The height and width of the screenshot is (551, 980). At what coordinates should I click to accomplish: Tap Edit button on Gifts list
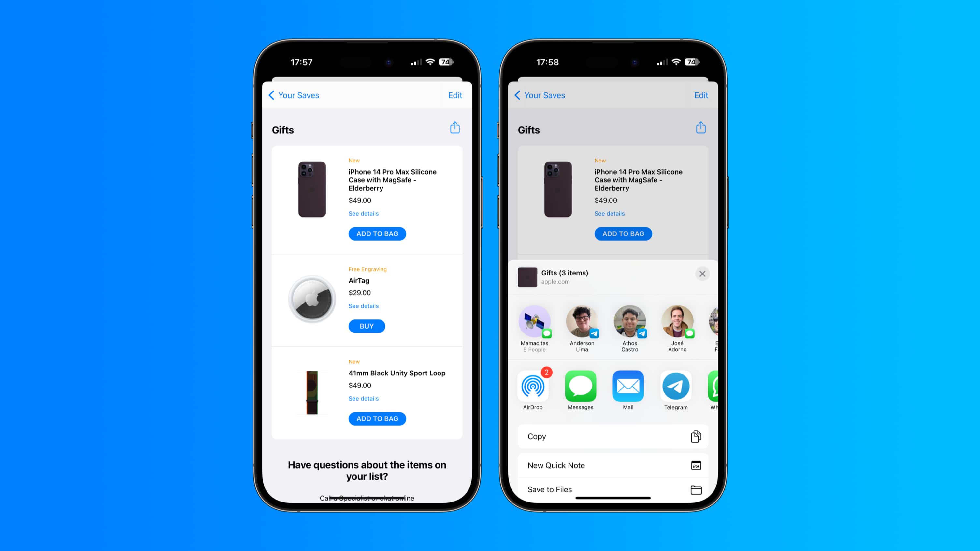click(455, 95)
